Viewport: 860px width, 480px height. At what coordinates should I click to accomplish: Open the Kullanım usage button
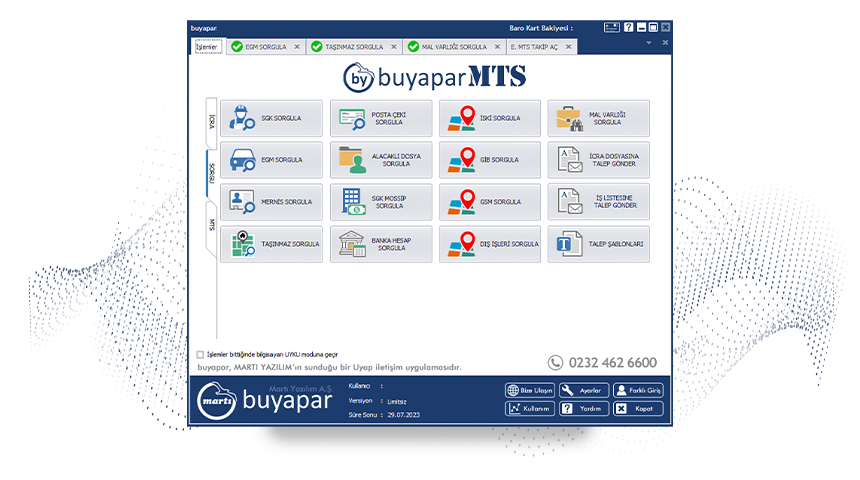[530, 409]
